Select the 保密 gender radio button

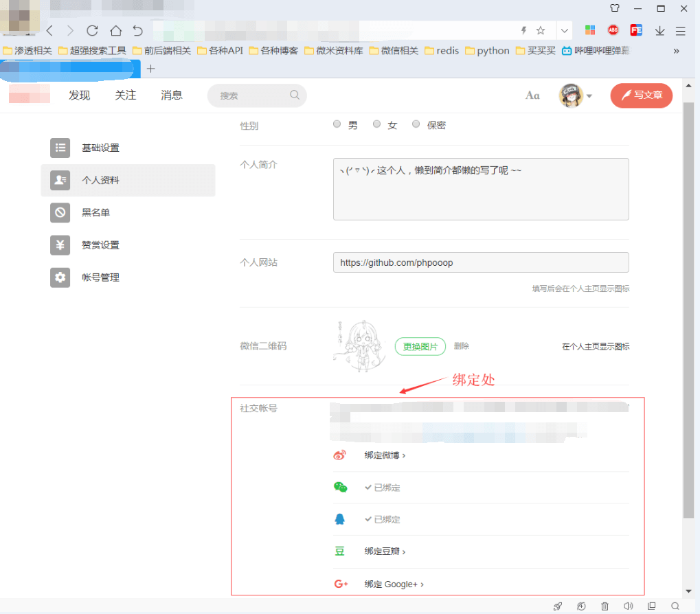pos(416,124)
